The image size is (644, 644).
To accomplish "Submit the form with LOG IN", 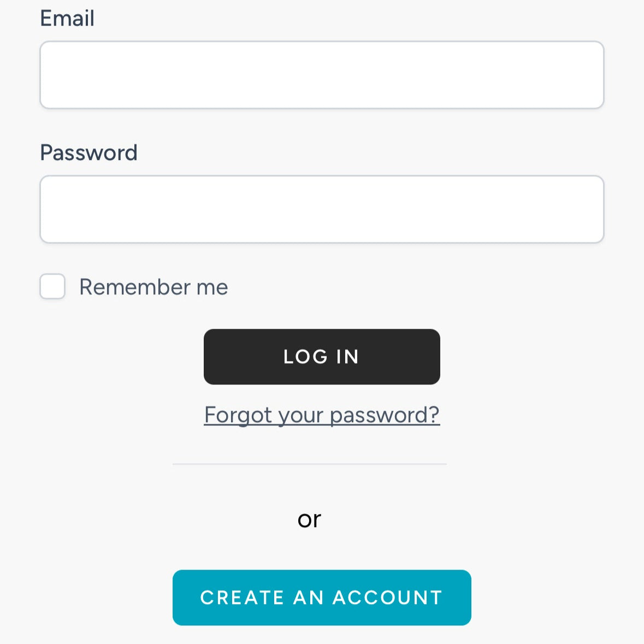I will [x=322, y=357].
